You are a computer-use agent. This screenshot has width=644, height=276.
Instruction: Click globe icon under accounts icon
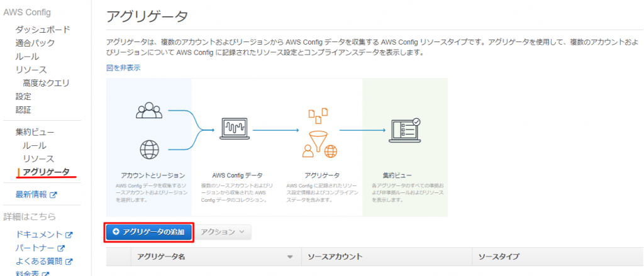[x=150, y=149]
